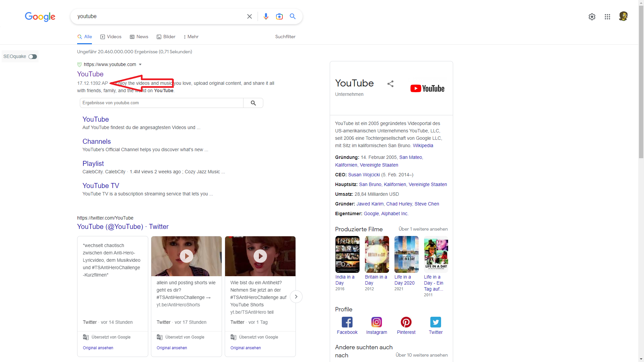Click the 'Ergebnisse von youtube.com' search field
The width and height of the screenshot is (644, 362).
(162, 103)
